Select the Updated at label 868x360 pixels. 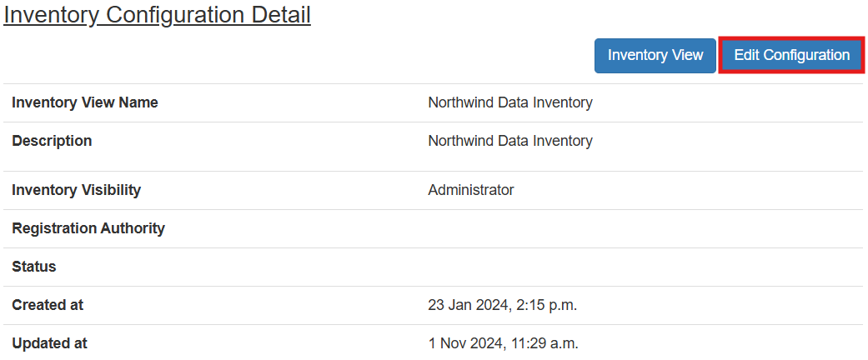pos(49,343)
